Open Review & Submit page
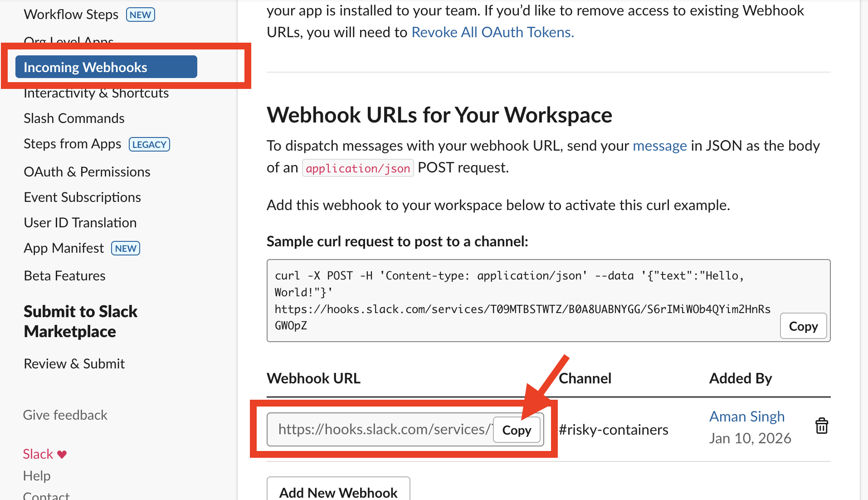The image size is (868, 500). pos(74,364)
